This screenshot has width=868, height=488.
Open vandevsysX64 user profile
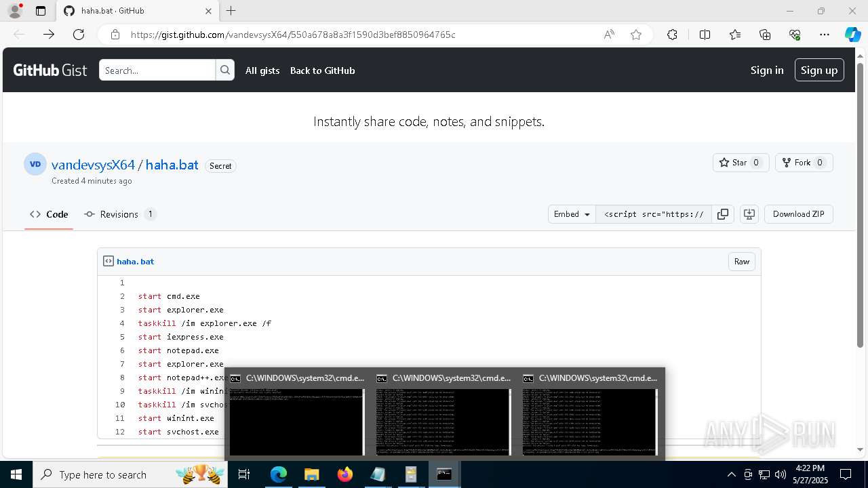93,165
